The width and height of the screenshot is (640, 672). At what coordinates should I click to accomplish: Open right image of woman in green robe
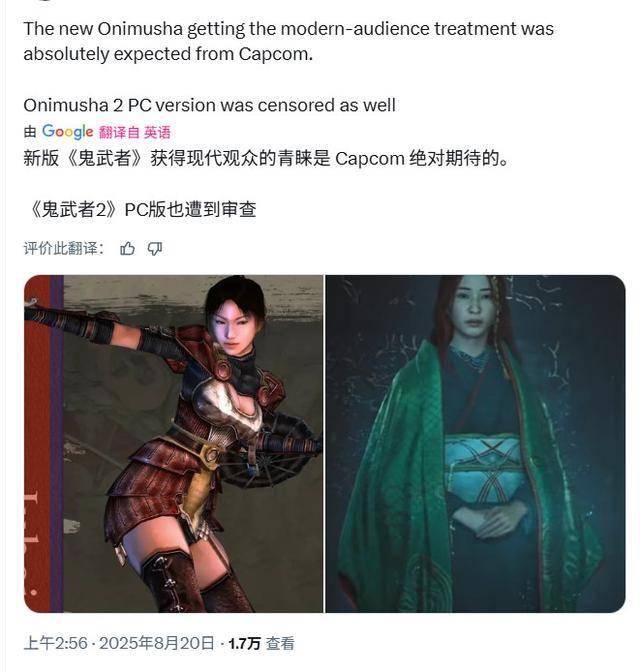tap(475, 444)
